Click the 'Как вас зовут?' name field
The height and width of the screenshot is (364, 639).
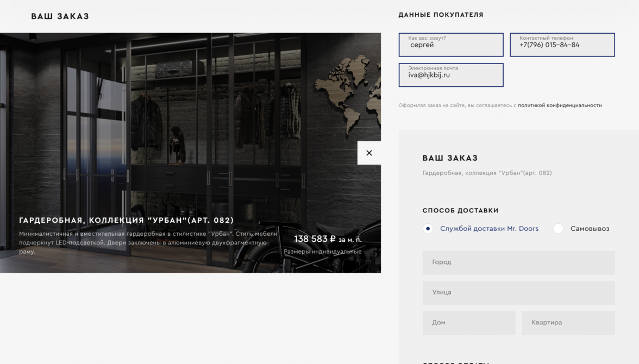[x=451, y=45]
